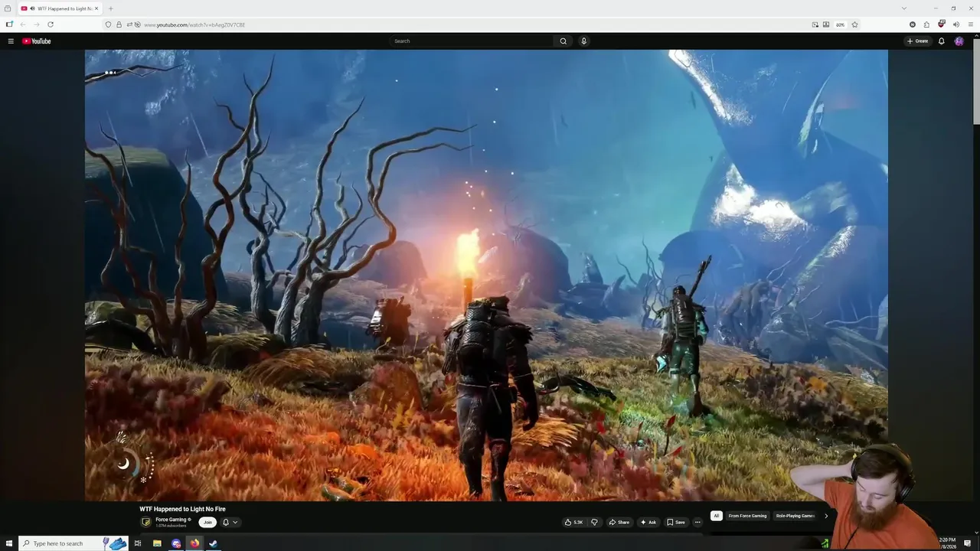The image size is (980, 551).
Task: Click the Windows taskbar search box
Action: pos(73,543)
